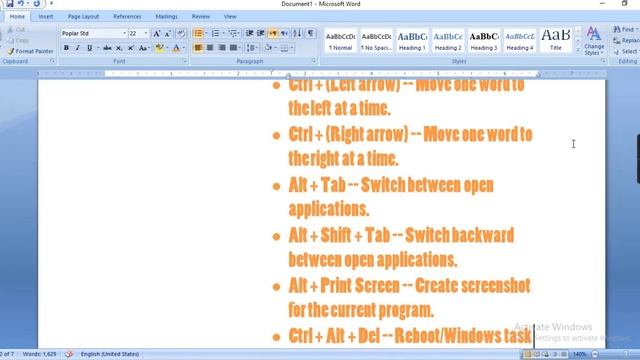Open the Mailings tab
Image resolution: width=640 pixels, height=360 pixels.
point(167,16)
